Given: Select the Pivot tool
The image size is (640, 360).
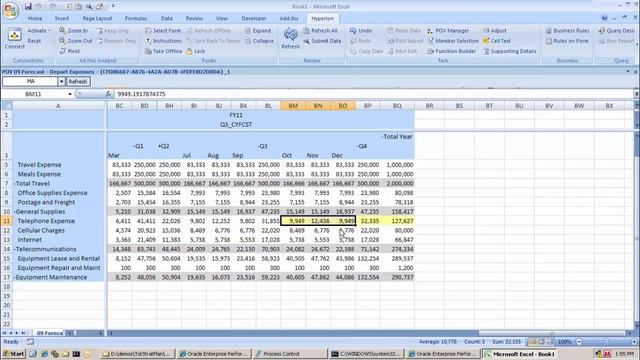Looking at the screenshot, I should coord(70,51).
